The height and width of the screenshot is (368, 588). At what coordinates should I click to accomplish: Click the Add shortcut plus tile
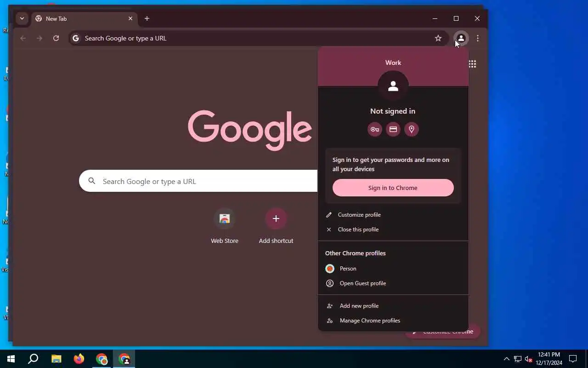click(x=276, y=225)
